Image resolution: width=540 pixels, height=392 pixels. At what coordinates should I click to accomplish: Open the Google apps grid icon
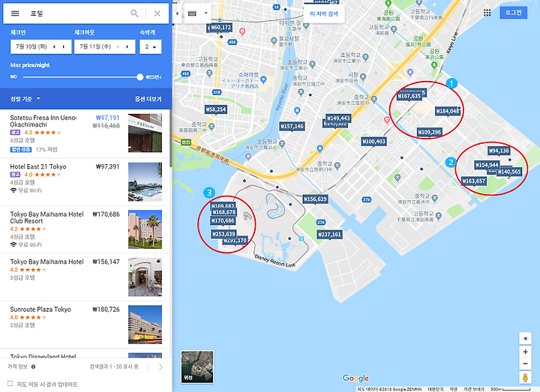coord(487,13)
